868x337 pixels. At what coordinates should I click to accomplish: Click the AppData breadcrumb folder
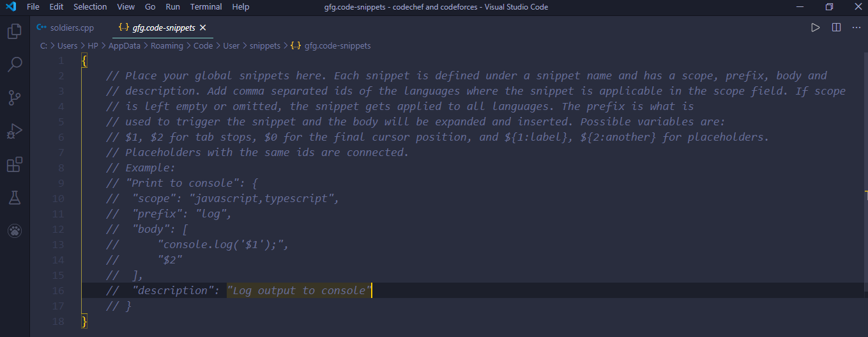click(125, 46)
